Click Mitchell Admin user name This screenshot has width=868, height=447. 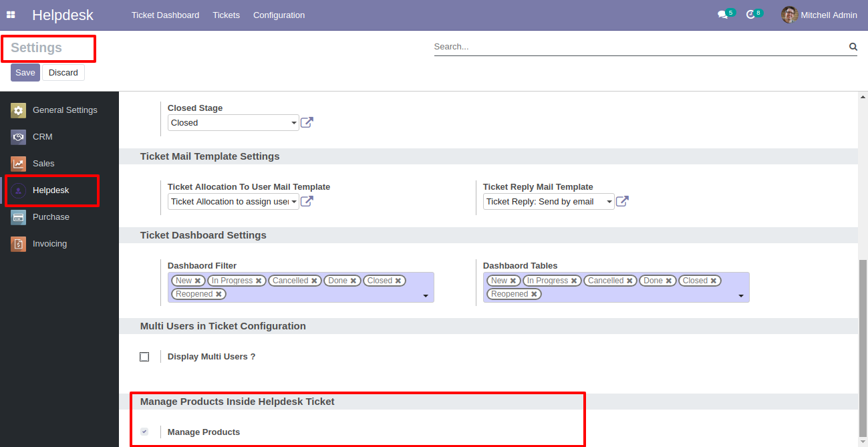point(829,15)
